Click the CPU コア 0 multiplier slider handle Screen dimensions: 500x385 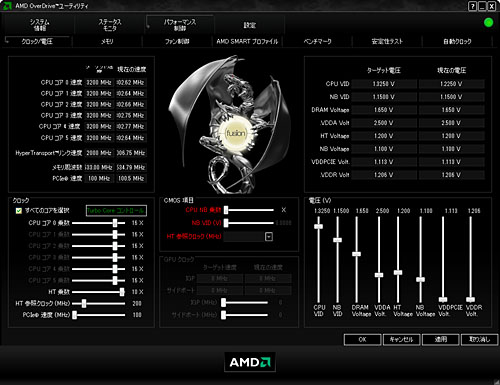point(115,223)
